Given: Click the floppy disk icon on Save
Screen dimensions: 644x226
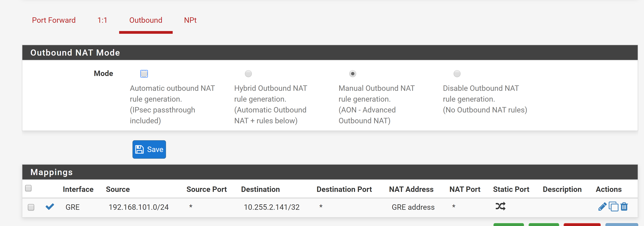Looking at the screenshot, I should pos(139,149).
